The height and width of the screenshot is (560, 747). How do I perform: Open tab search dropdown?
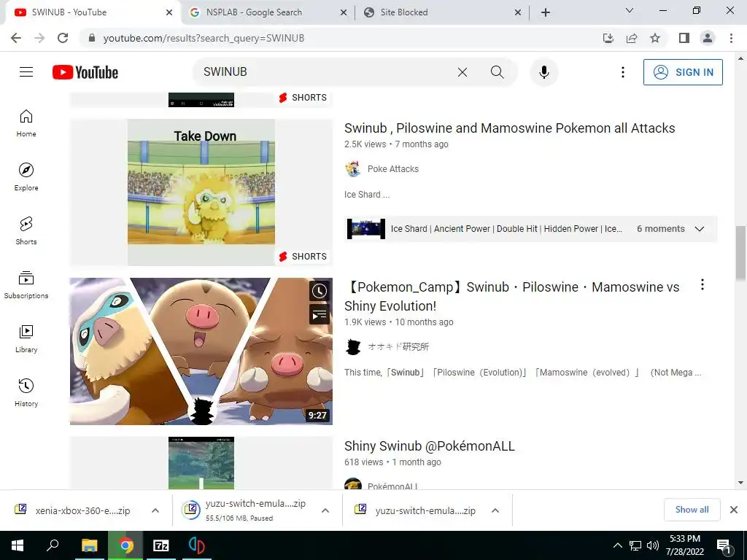(x=630, y=10)
